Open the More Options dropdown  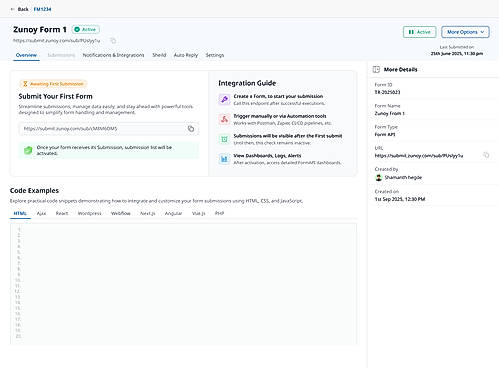465,32
